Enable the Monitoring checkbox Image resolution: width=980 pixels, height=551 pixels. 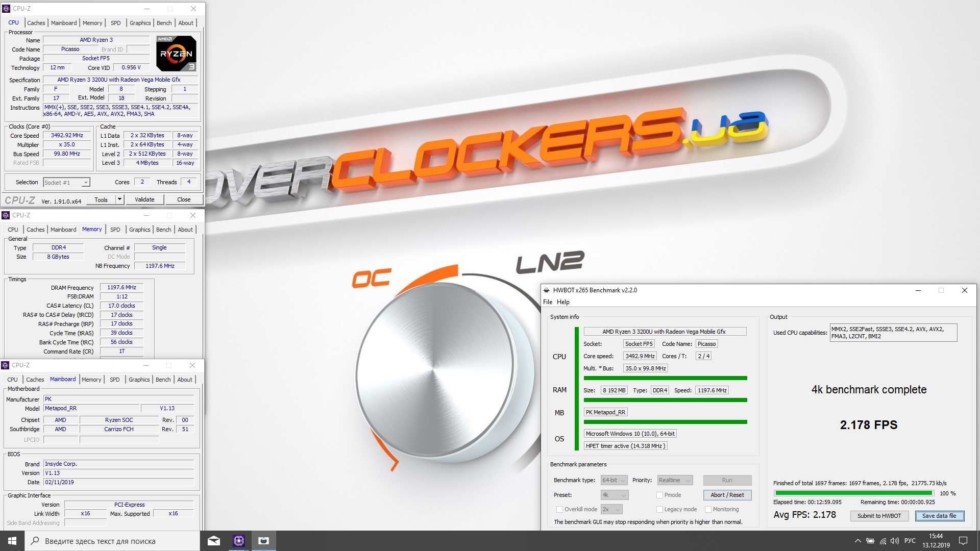(708, 509)
